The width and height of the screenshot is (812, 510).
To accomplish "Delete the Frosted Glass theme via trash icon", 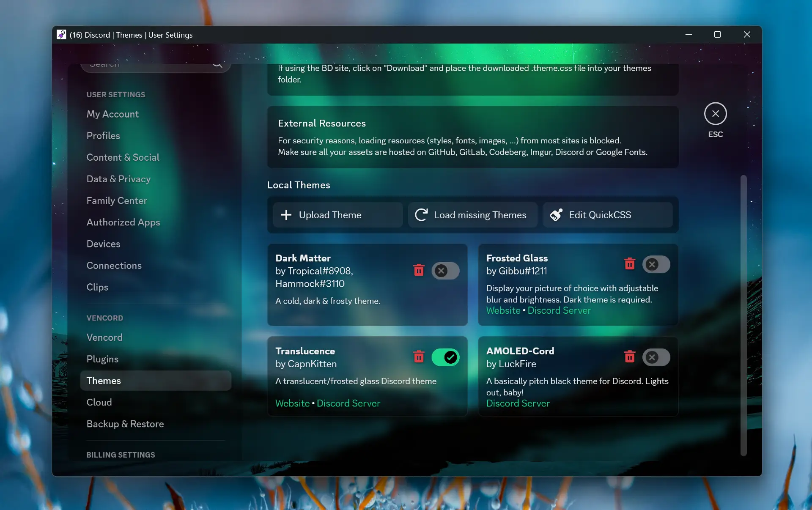I will [x=629, y=264].
